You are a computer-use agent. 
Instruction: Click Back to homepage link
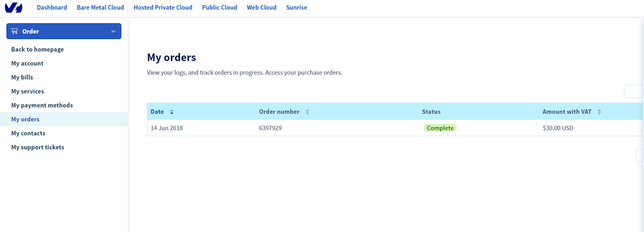click(x=38, y=50)
